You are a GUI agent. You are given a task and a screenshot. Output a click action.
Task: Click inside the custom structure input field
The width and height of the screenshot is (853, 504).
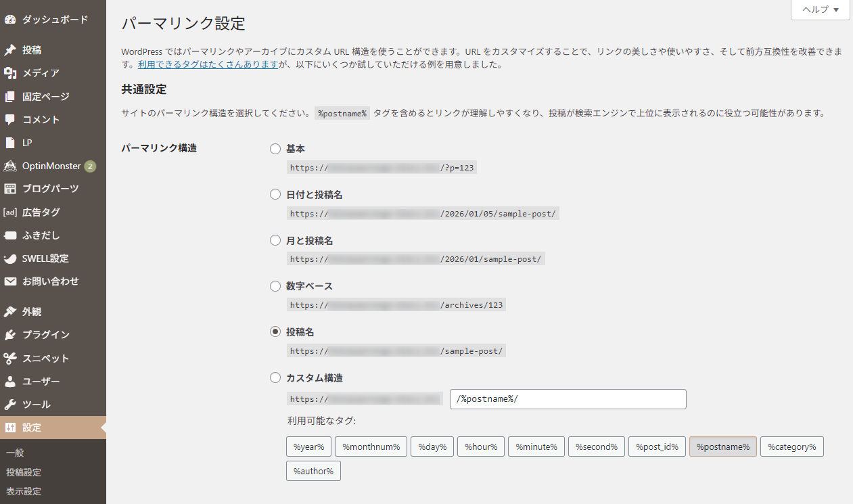[568, 398]
